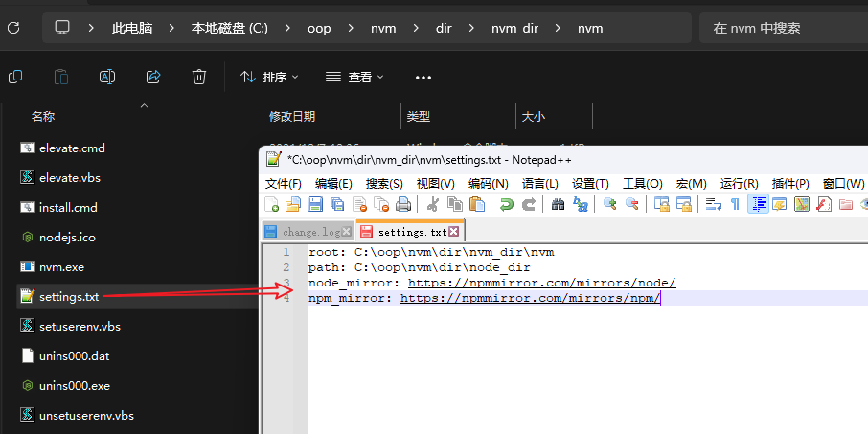Viewport: 868px width, 434px height.
Task: Select the settings.txt editor tab
Action: point(412,232)
